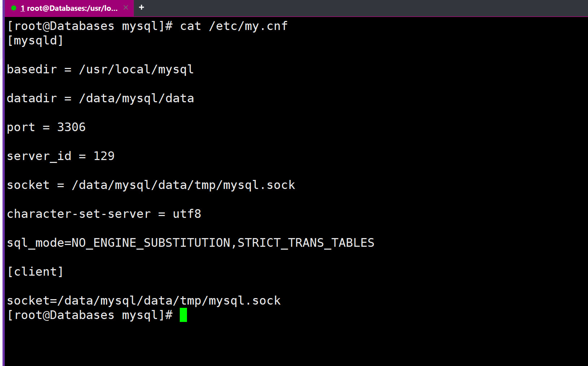Click the green connection status dot
The width and height of the screenshot is (588, 366).
[x=14, y=8]
